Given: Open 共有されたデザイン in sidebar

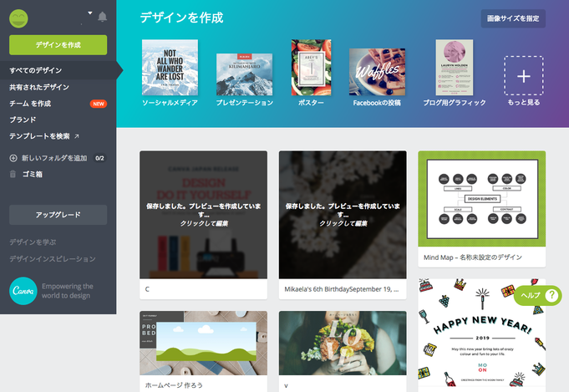Looking at the screenshot, I should pos(39,87).
